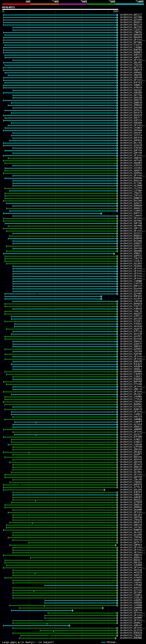Image resolution: width=146 pixels, height=644 pixels.
Task: Select the UniRef100_B1A308 label
Action: click(131, 289)
